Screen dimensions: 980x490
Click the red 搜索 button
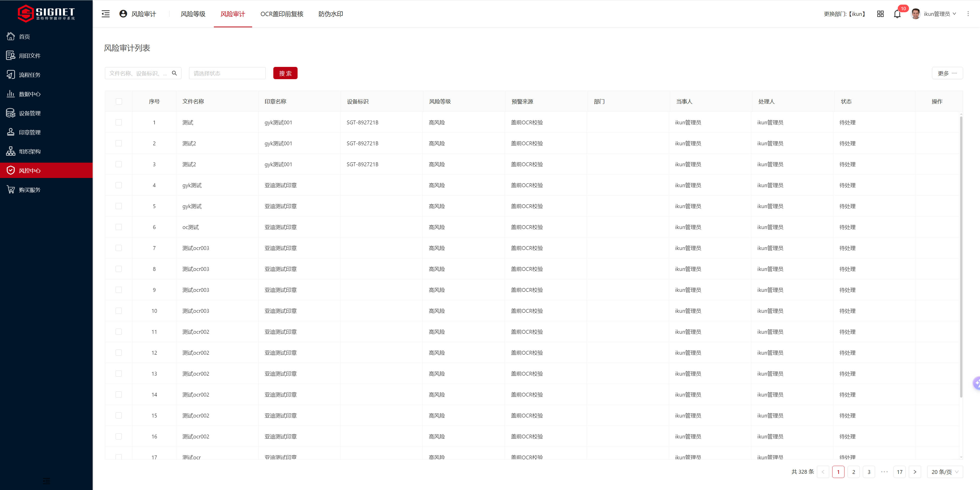coord(285,73)
